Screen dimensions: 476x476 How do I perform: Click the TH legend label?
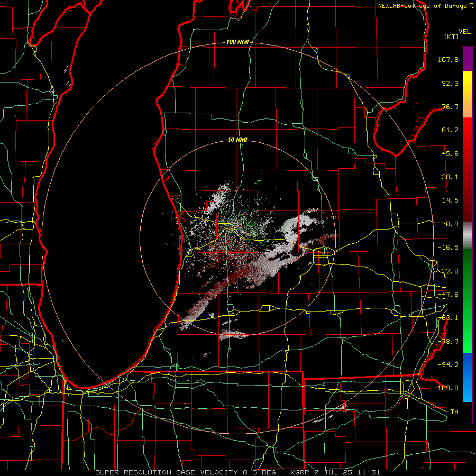454,411
